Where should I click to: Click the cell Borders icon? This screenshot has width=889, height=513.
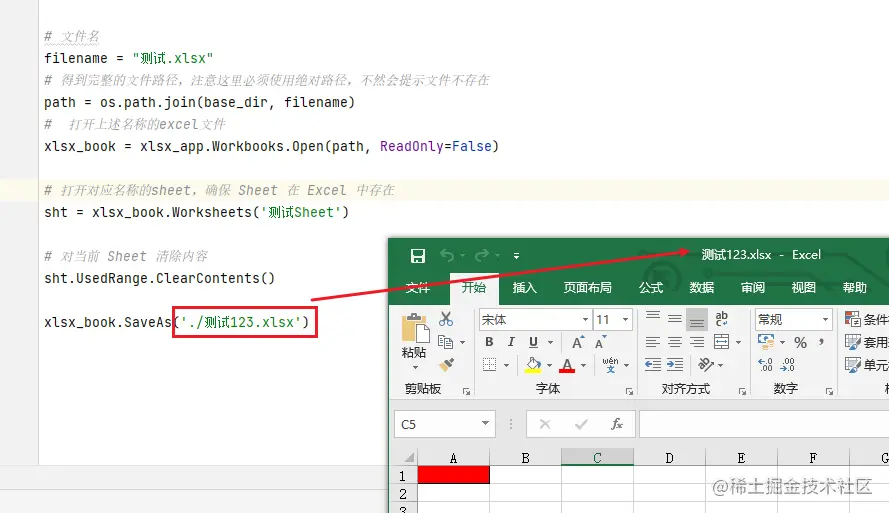point(489,364)
